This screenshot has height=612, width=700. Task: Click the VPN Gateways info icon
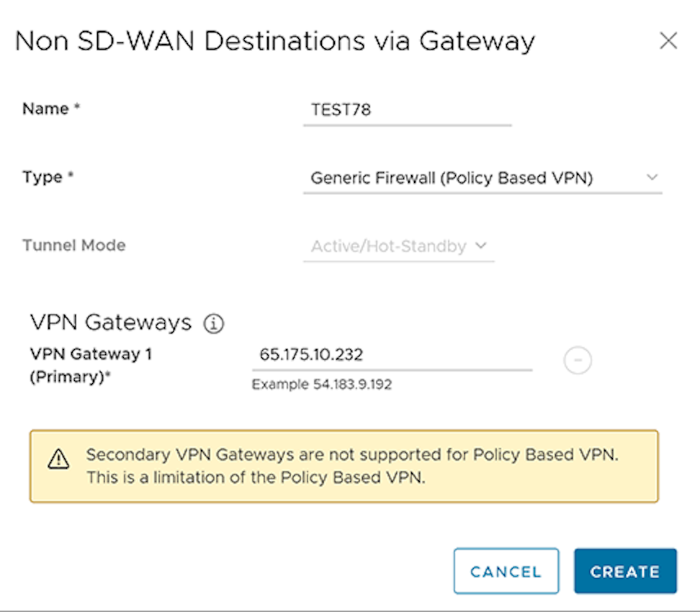point(214,324)
